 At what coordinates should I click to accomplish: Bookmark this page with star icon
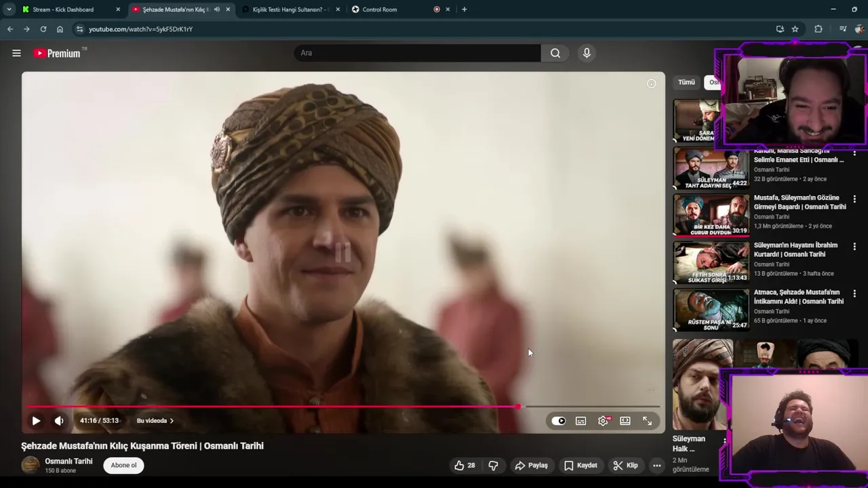(x=795, y=29)
